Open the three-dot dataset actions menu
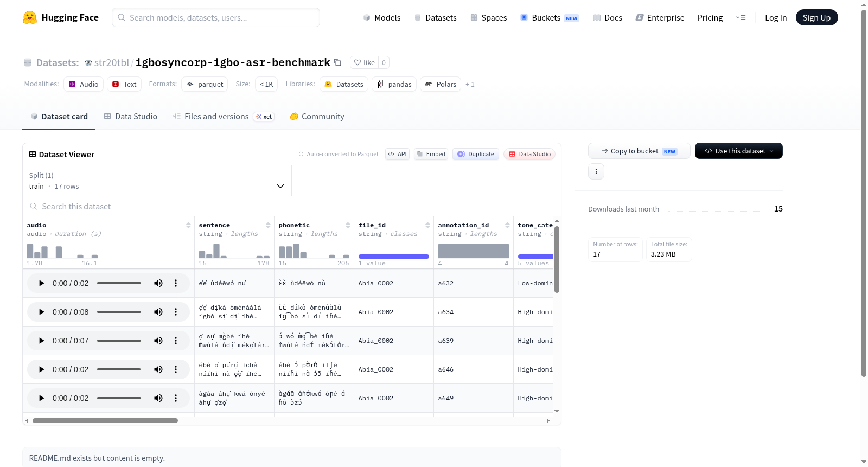The image size is (868, 467). [596, 171]
